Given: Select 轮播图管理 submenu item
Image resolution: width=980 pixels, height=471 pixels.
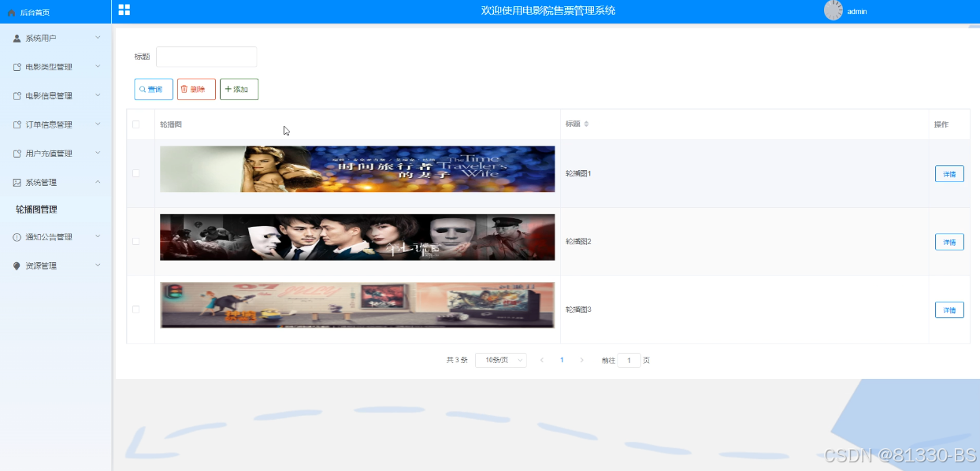Looking at the screenshot, I should pos(56,210).
